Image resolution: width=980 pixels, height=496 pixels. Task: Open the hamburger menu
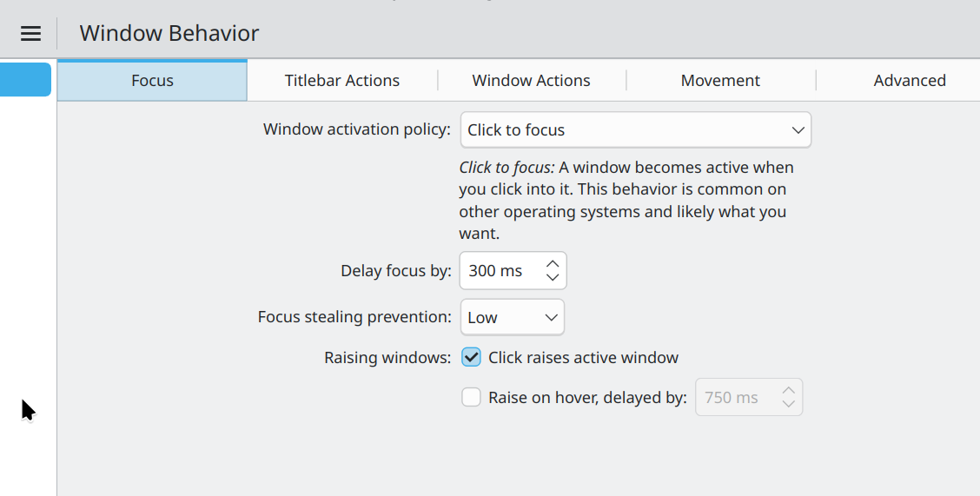coord(30,34)
